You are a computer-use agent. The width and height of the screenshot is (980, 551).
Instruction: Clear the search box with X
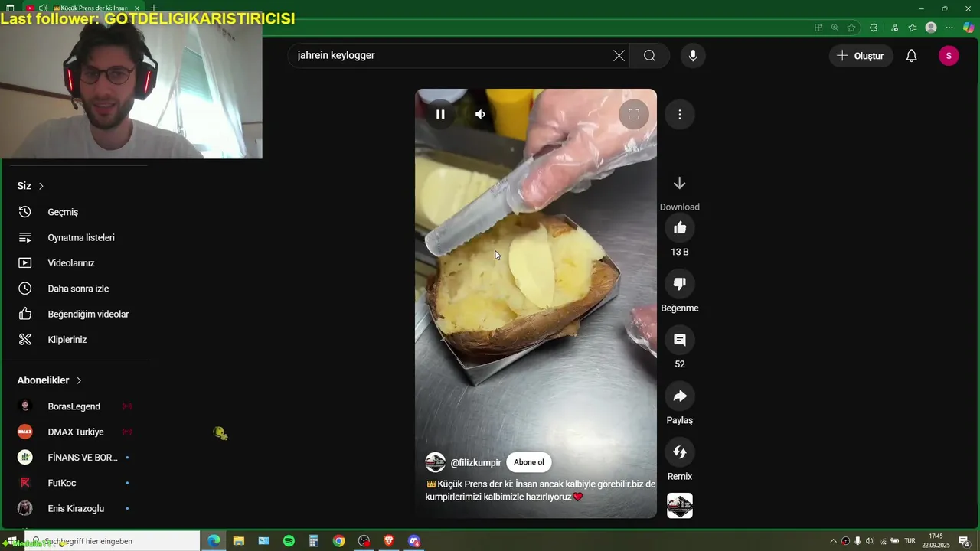point(619,55)
